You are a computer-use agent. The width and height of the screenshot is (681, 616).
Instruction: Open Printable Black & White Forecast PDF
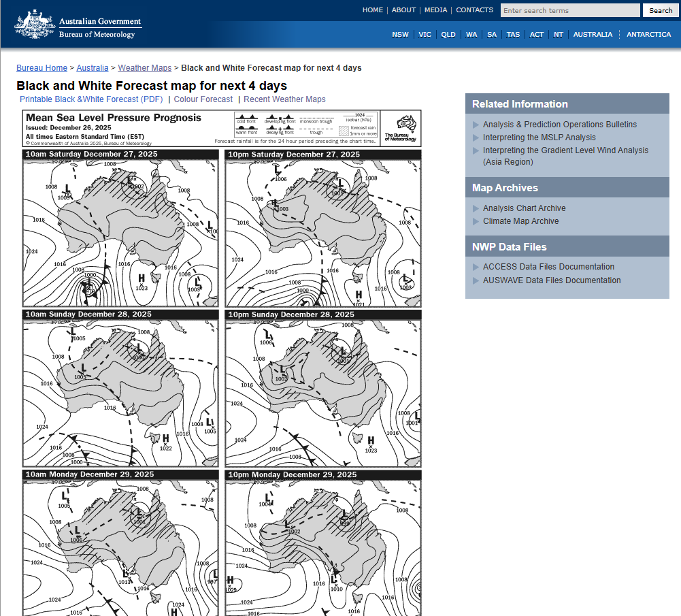click(x=91, y=99)
